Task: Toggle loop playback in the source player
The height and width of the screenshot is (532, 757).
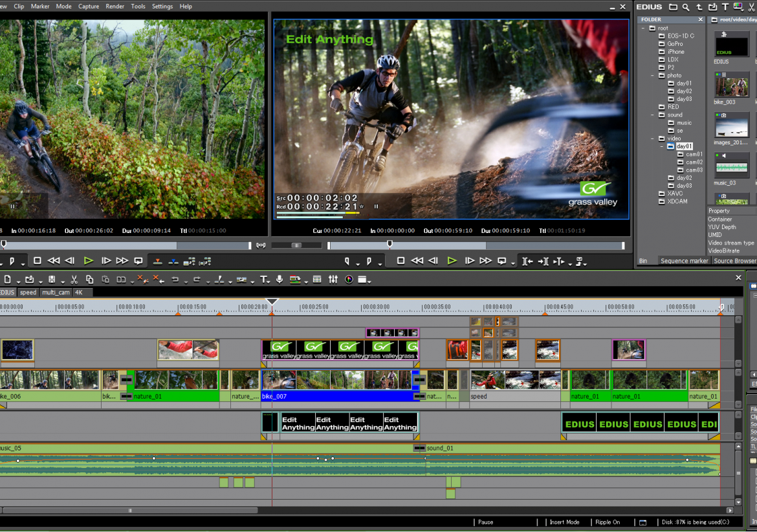Action: coord(138,261)
